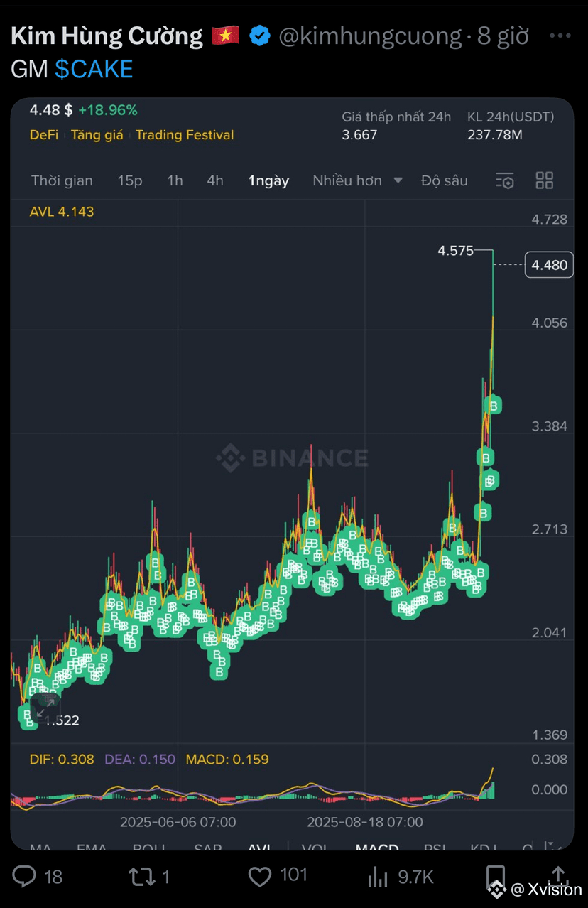Click the DeFi tag
The image size is (588, 908).
coord(44,134)
